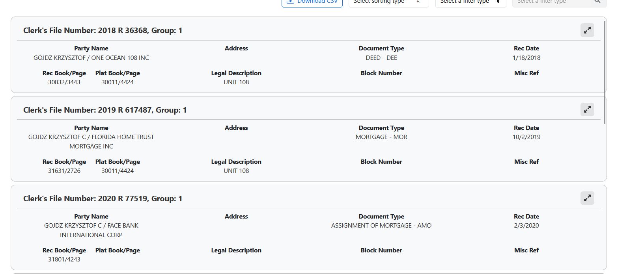Click plat book/page 30011/4424 in 2018 record
Screen dimensions: 644x278
pyautogui.click(x=118, y=82)
